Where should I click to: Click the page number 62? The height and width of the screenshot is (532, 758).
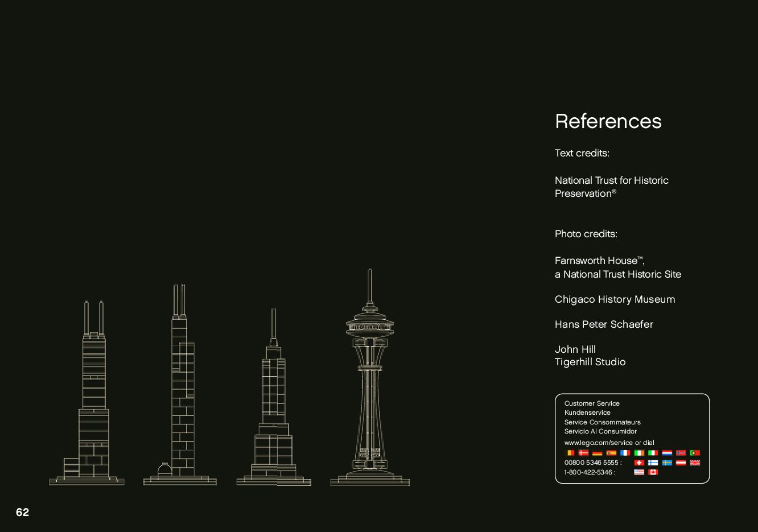[x=22, y=512]
